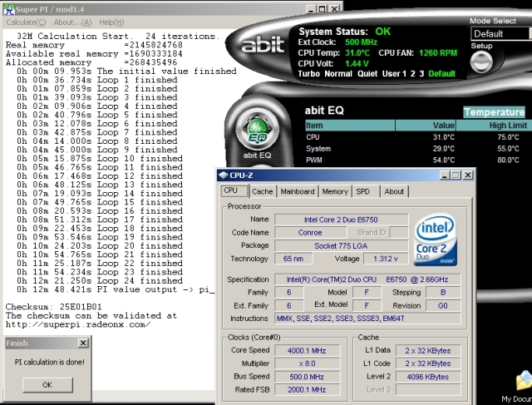Switch to the Cache tab in CPU-Z
Viewport: 532px width, 405px height.
pyautogui.click(x=263, y=191)
